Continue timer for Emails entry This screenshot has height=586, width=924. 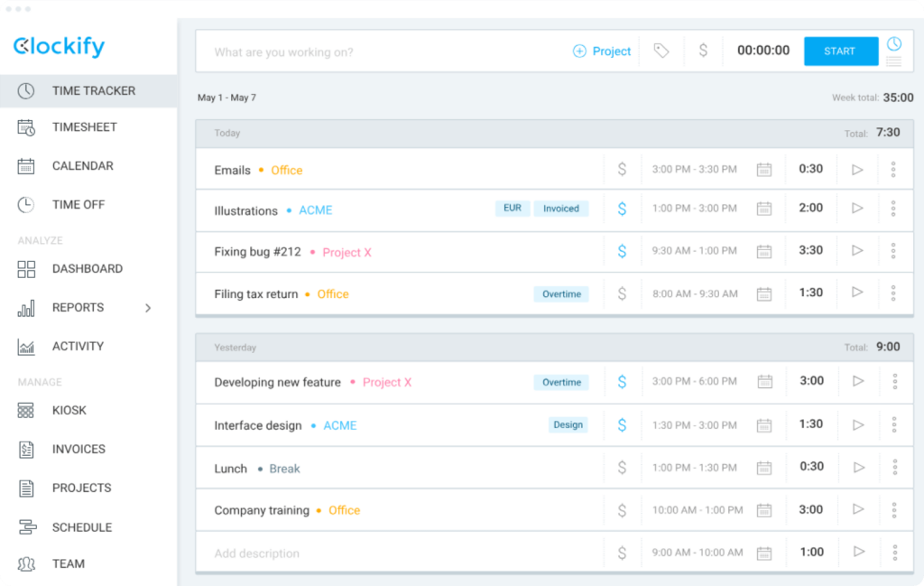point(857,170)
